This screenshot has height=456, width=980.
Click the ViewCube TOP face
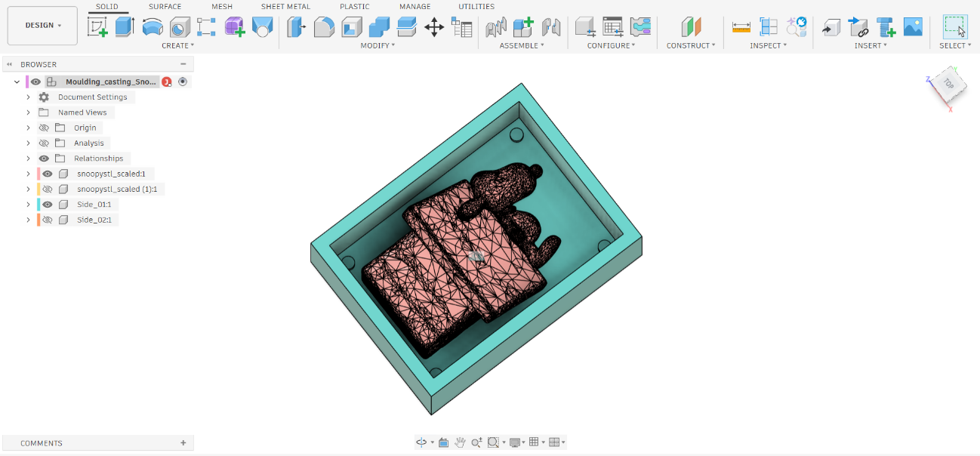point(948,85)
